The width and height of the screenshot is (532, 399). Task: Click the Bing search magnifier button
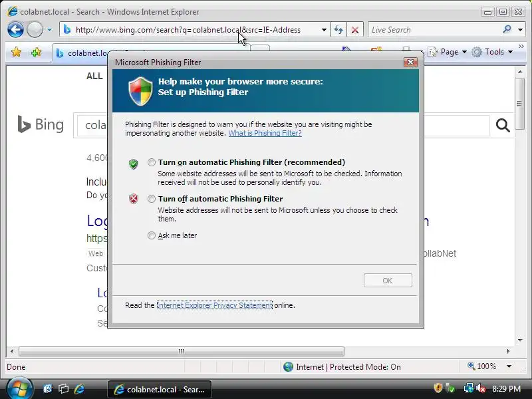503,126
